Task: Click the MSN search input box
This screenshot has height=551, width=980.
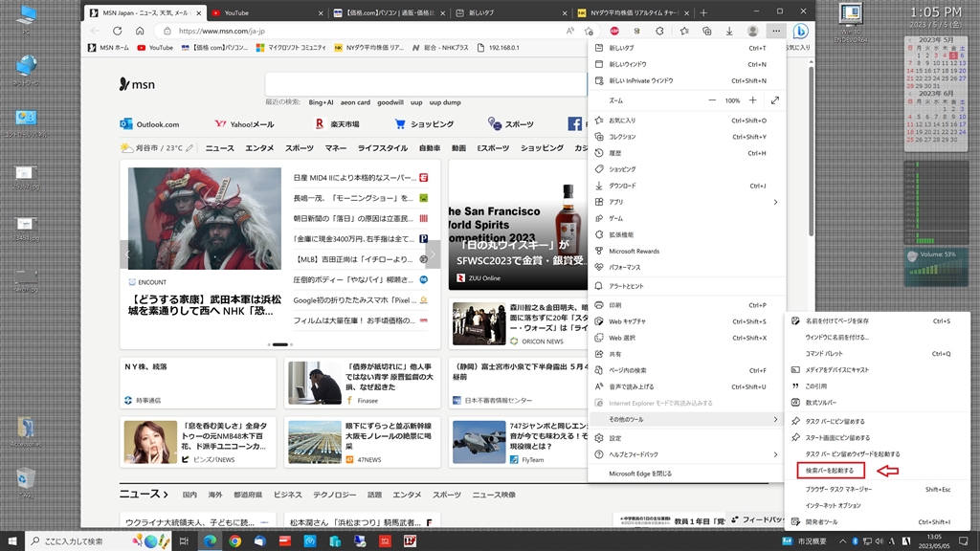Action: pyautogui.click(x=421, y=84)
